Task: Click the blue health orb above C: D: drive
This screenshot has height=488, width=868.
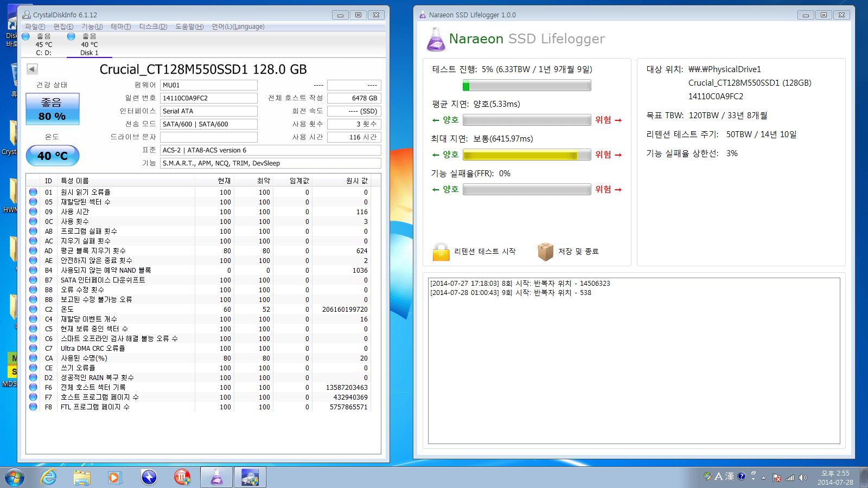Action: [25, 36]
